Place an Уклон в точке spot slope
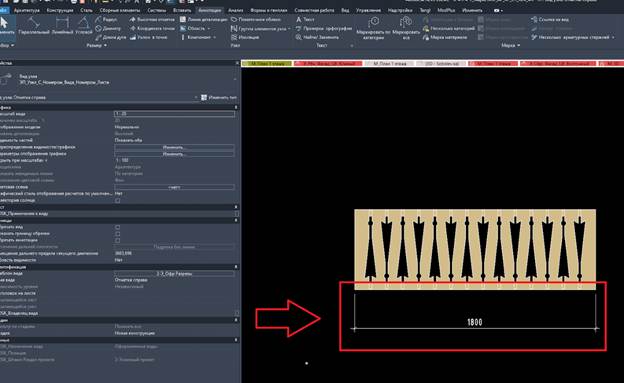The image size is (624, 383). (x=148, y=37)
